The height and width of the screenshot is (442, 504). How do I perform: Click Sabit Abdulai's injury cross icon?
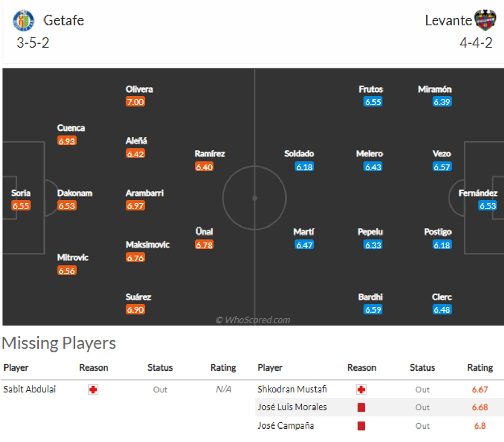(93, 390)
